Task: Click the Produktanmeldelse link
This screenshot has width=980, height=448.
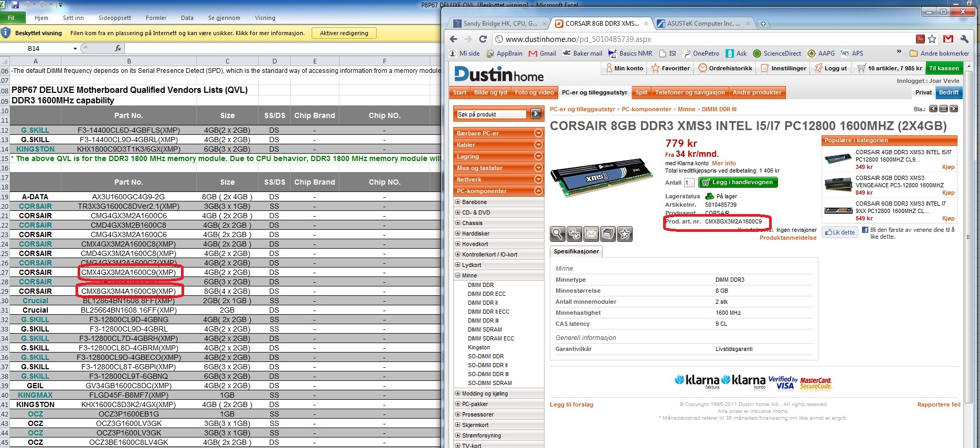Action: click(x=788, y=238)
